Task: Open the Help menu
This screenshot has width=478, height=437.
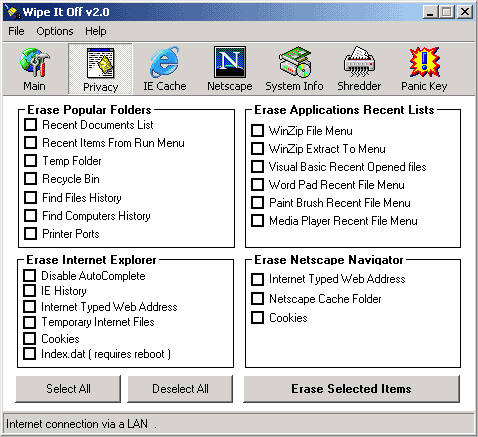Action: (96, 31)
